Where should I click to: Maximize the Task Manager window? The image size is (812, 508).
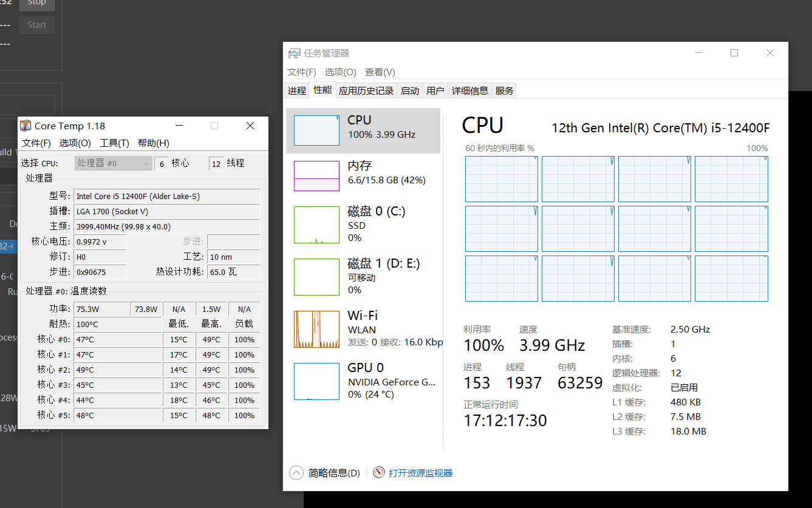pyautogui.click(x=734, y=53)
